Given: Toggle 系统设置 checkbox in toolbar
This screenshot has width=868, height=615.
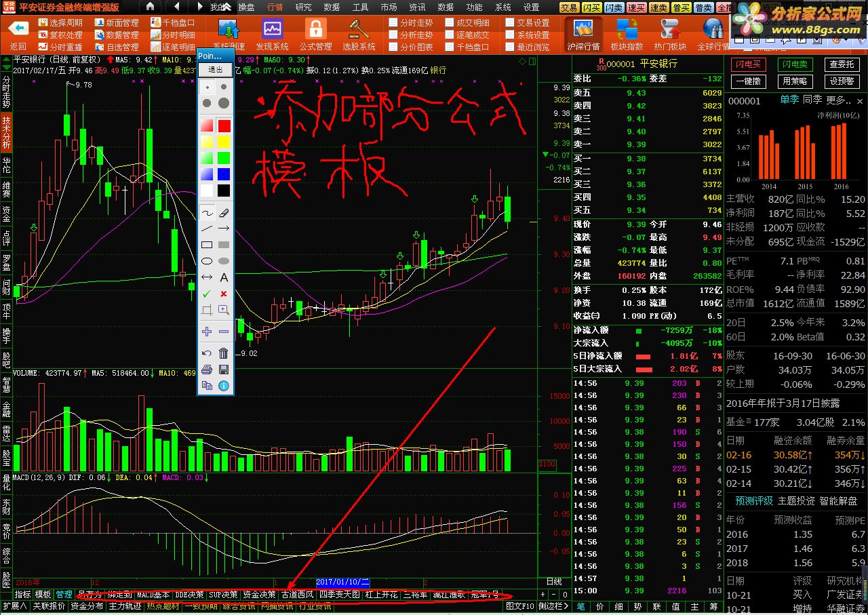Looking at the screenshot, I should (511, 35).
